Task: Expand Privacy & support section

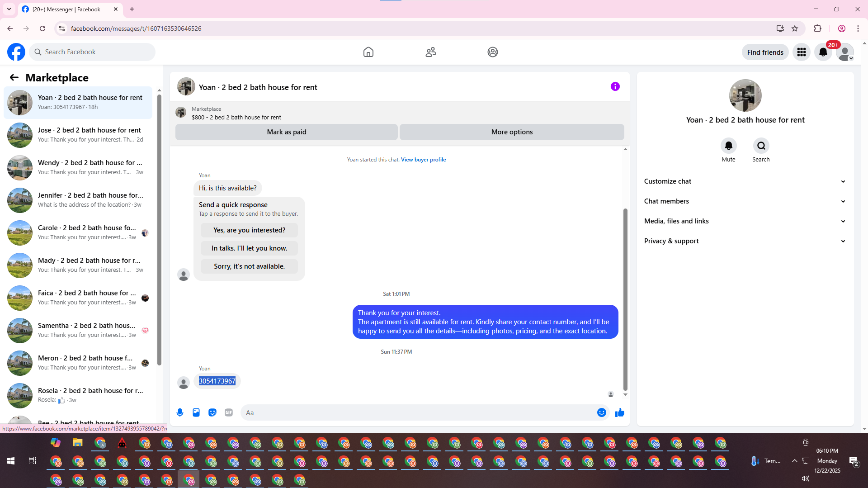Action: coord(745,241)
